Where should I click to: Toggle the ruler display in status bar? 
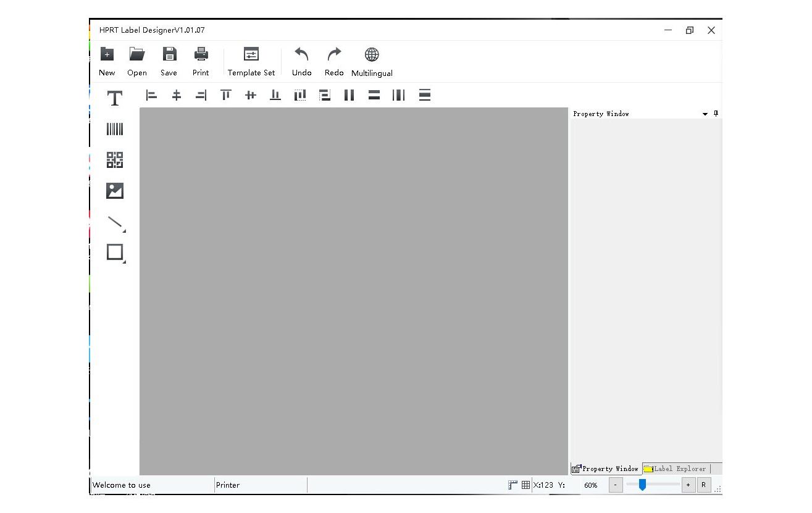(x=513, y=485)
